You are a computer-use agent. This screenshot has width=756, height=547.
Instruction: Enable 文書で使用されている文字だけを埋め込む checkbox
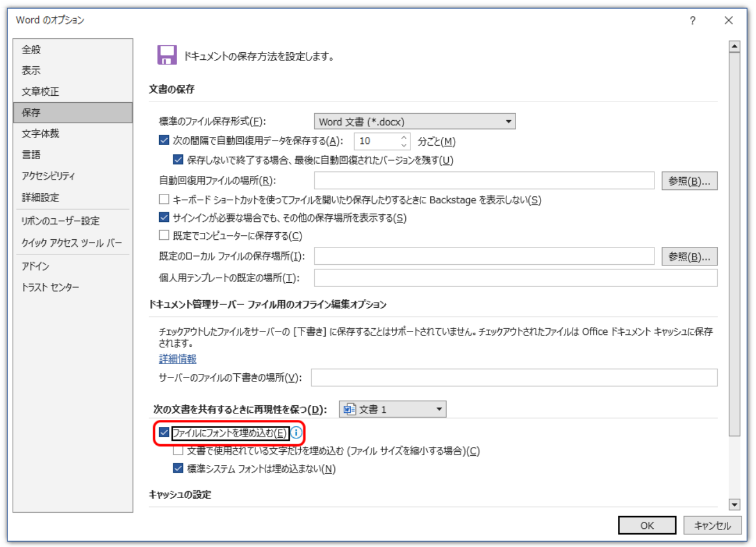click(178, 451)
